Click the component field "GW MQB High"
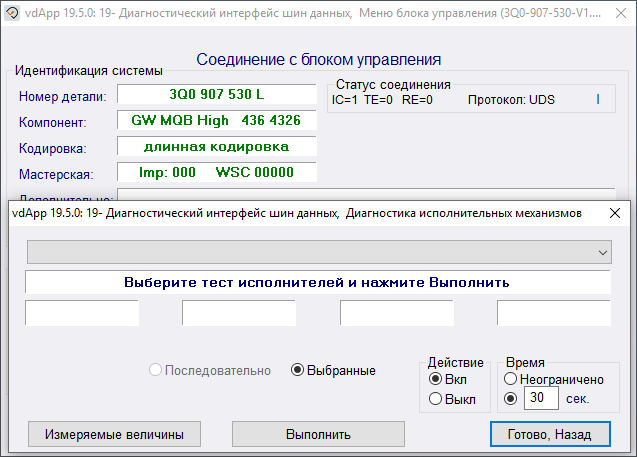 point(217,120)
